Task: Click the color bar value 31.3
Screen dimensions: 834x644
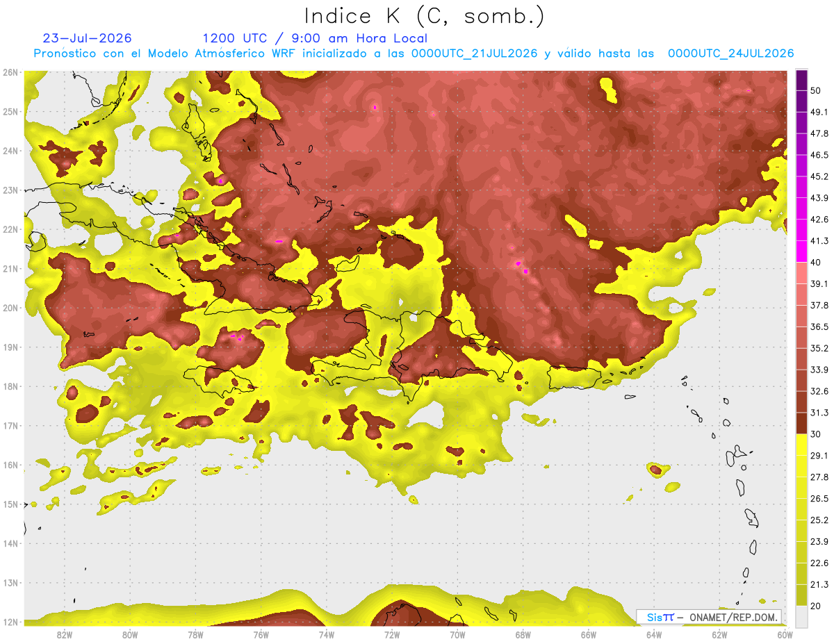Action: point(819,413)
